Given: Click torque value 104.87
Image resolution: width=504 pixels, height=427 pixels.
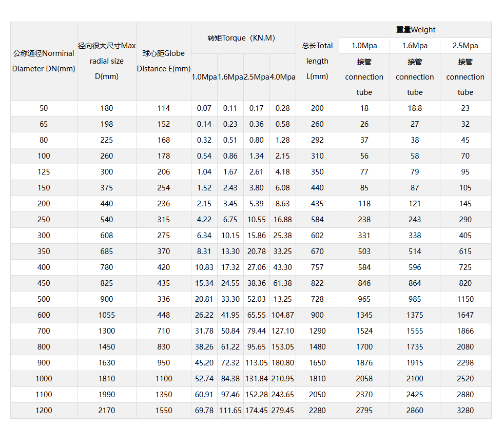Looking at the screenshot, I should pos(283,315).
